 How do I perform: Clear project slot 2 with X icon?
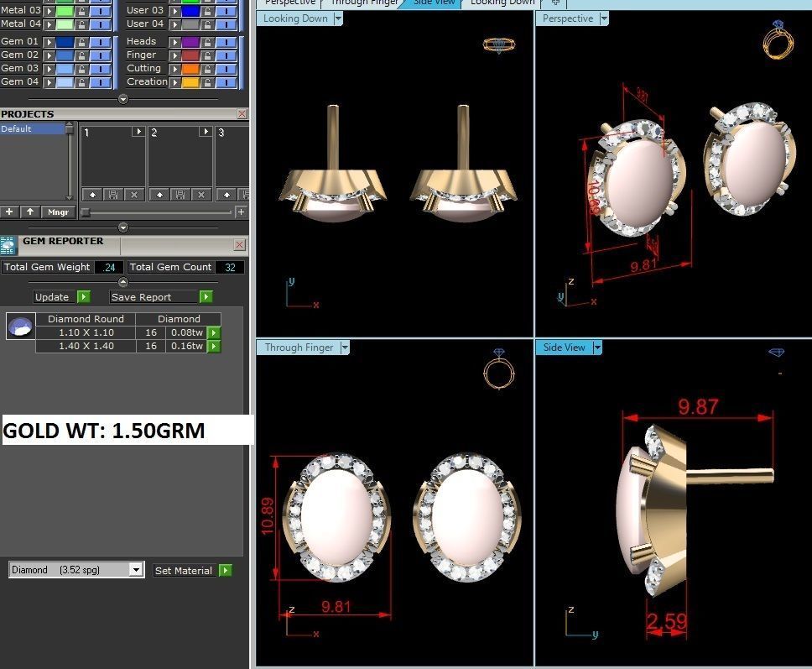[x=201, y=195]
